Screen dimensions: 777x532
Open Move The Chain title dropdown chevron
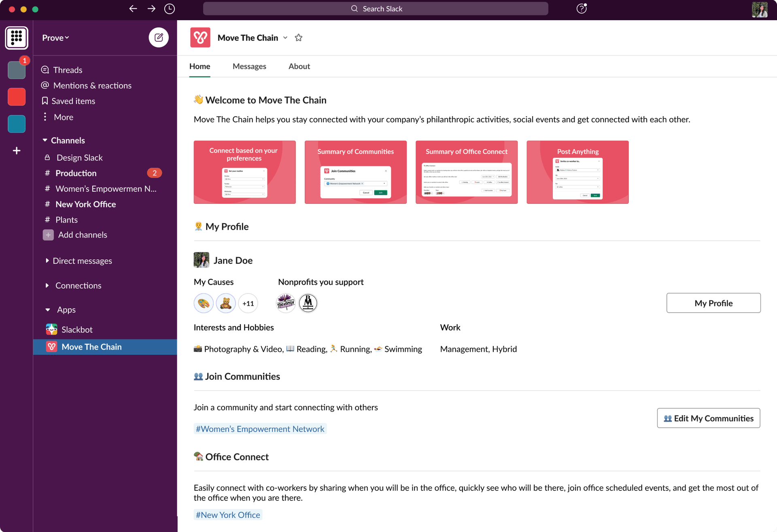(285, 38)
